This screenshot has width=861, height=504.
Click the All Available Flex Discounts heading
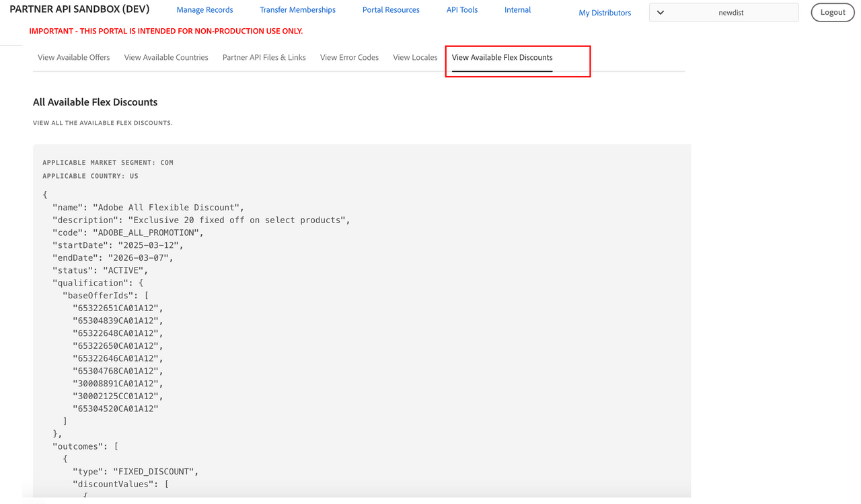click(95, 102)
